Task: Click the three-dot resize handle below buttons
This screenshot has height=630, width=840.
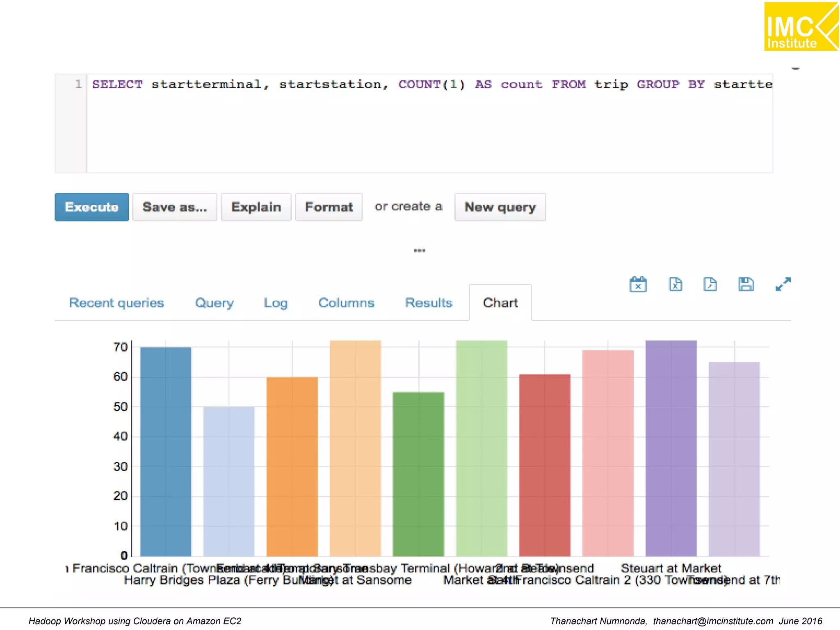Action: coord(419,250)
